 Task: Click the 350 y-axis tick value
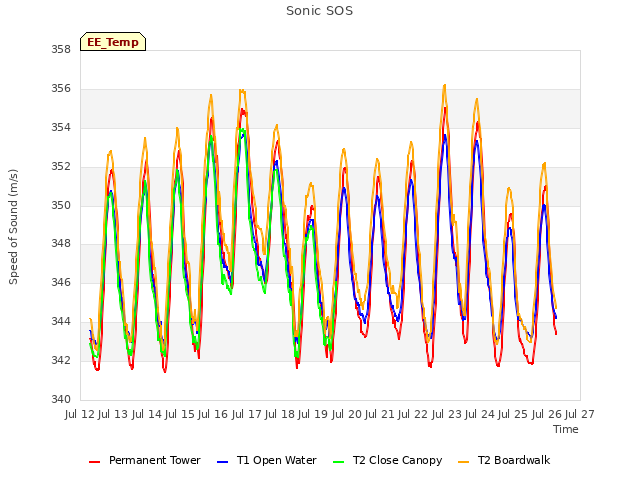[61, 205]
